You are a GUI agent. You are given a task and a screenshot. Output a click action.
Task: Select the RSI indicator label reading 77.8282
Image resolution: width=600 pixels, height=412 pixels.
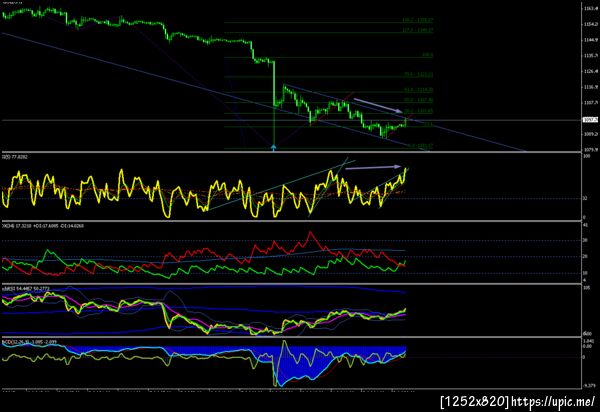click(x=15, y=157)
